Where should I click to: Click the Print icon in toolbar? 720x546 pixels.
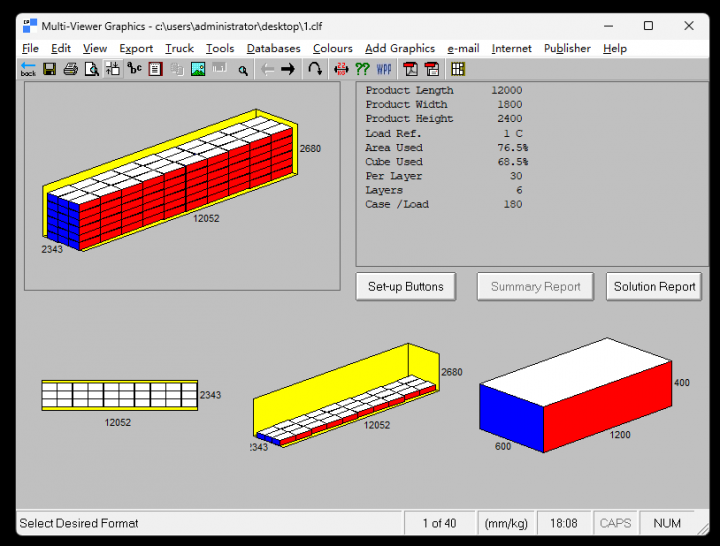71,69
